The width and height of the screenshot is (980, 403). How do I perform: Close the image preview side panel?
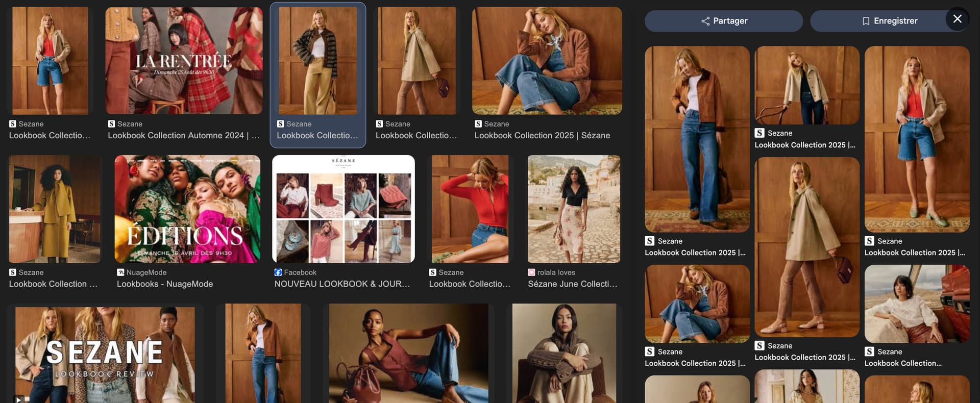click(x=957, y=19)
